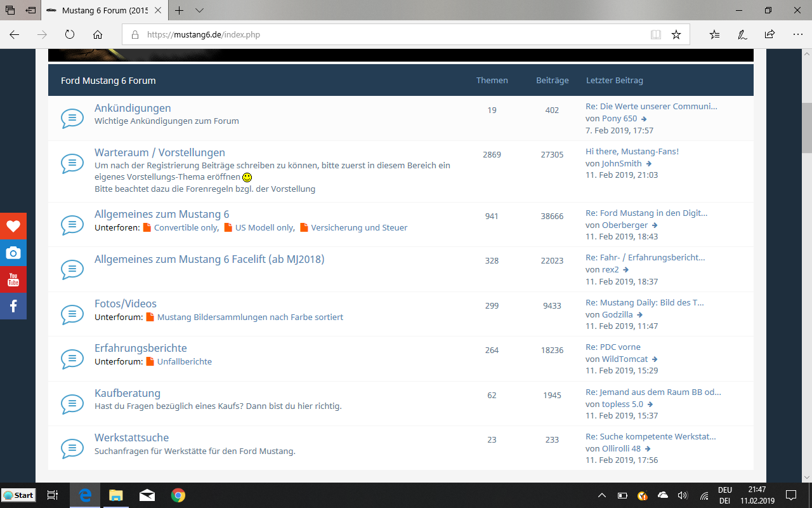Open the reading view book icon

click(656, 35)
